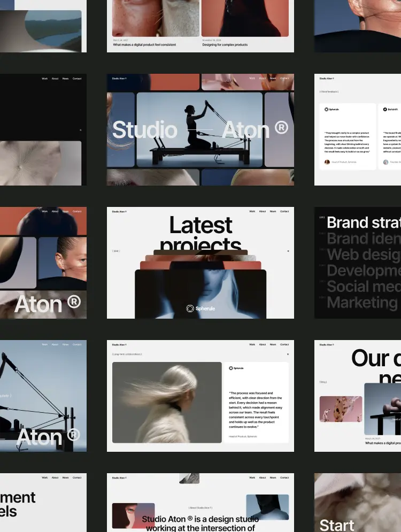Viewport: 401px width, 532px height.
Task: Click Contact in the About Studio Aton mockup nav
Action: coord(284,477)
